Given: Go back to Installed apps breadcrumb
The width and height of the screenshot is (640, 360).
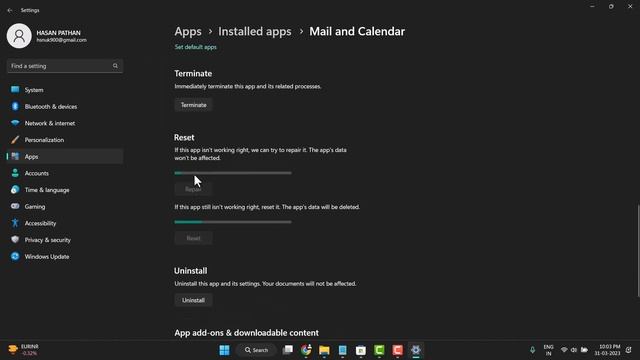Looking at the screenshot, I should (x=255, y=31).
